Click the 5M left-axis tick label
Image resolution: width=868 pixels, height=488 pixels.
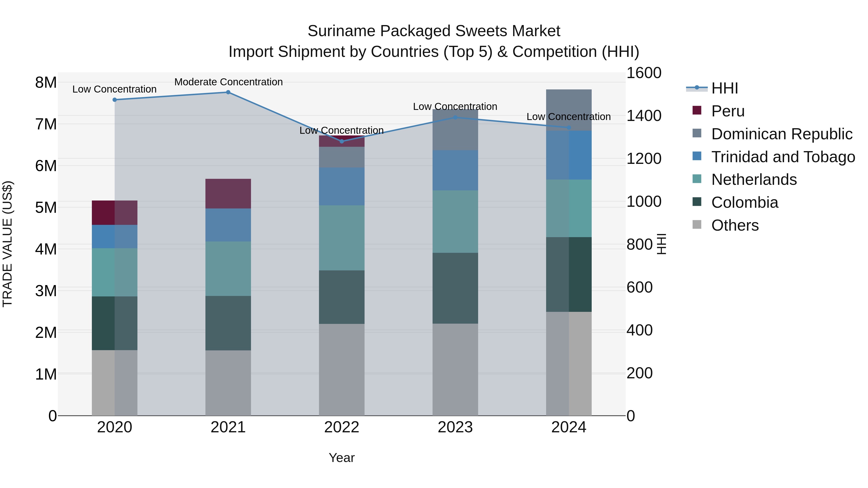coord(46,207)
